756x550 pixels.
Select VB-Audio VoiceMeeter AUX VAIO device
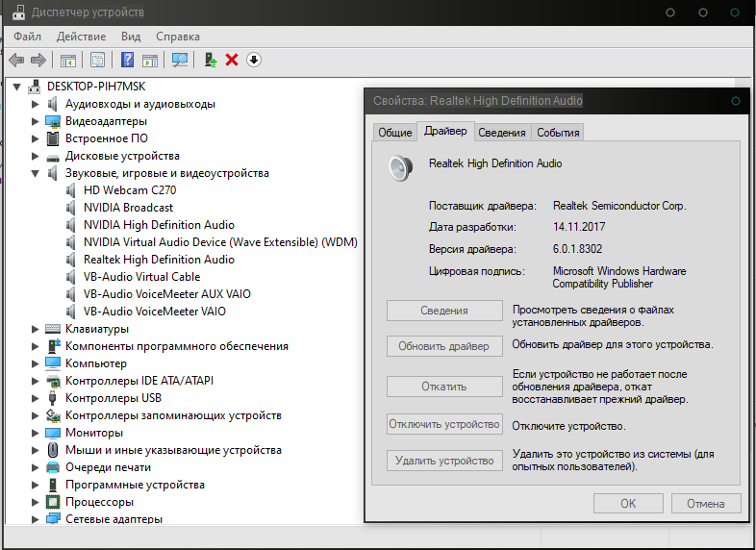[166, 294]
